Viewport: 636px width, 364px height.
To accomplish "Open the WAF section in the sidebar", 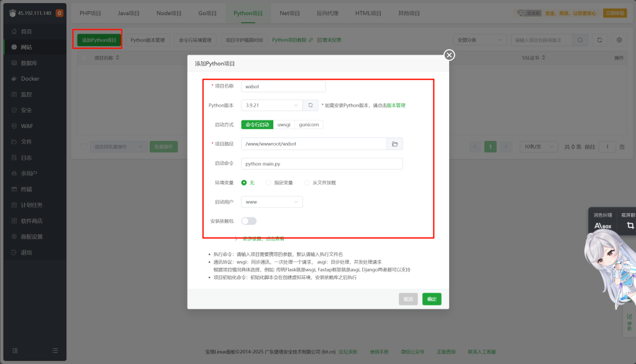I will [29, 127].
